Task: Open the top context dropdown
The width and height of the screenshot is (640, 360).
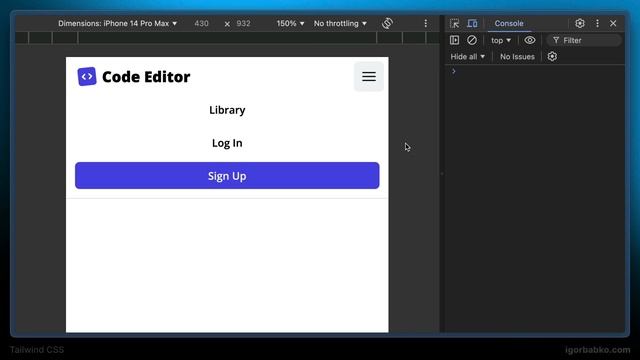Action: [501, 40]
